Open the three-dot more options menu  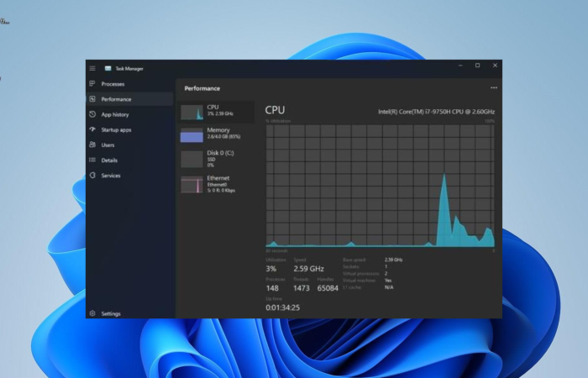(494, 87)
